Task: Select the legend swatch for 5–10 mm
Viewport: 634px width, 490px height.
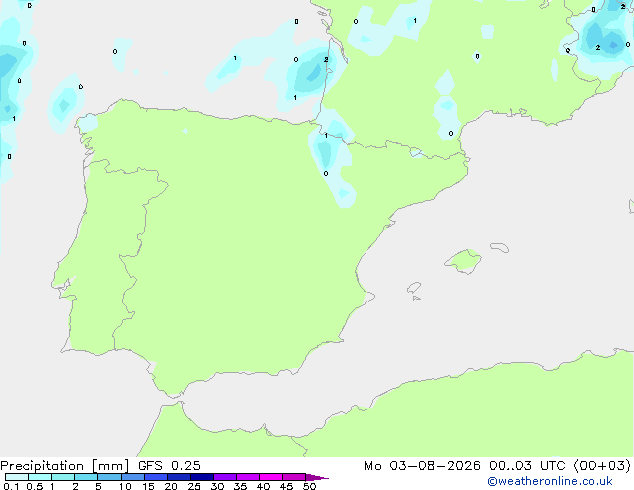Action: click(x=109, y=477)
